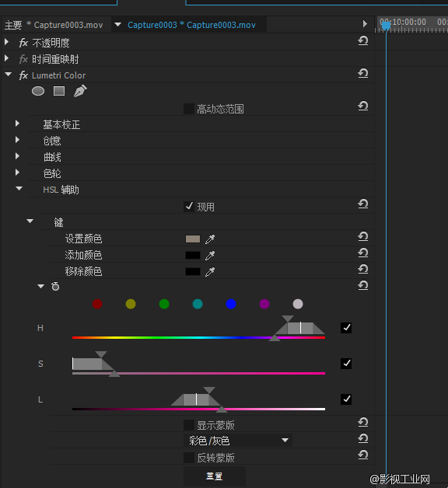The width and height of the screenshot is (448, 488).
Task: Collapse the HSL sliders group triangle
Action: click(40, 286)
